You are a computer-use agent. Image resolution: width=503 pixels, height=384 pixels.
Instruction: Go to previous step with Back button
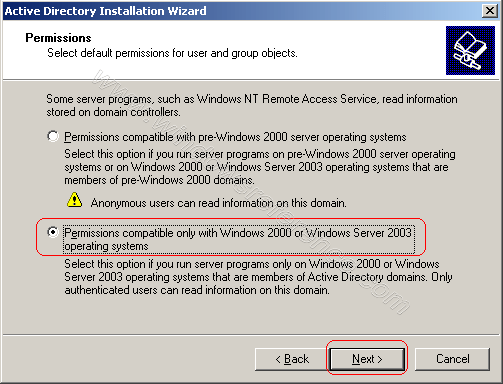tap(292, 359)
